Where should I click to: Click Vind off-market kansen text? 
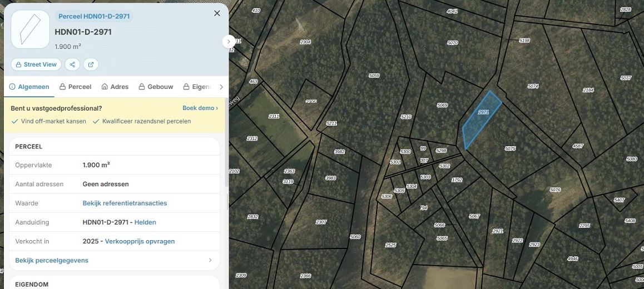(53, 121)
